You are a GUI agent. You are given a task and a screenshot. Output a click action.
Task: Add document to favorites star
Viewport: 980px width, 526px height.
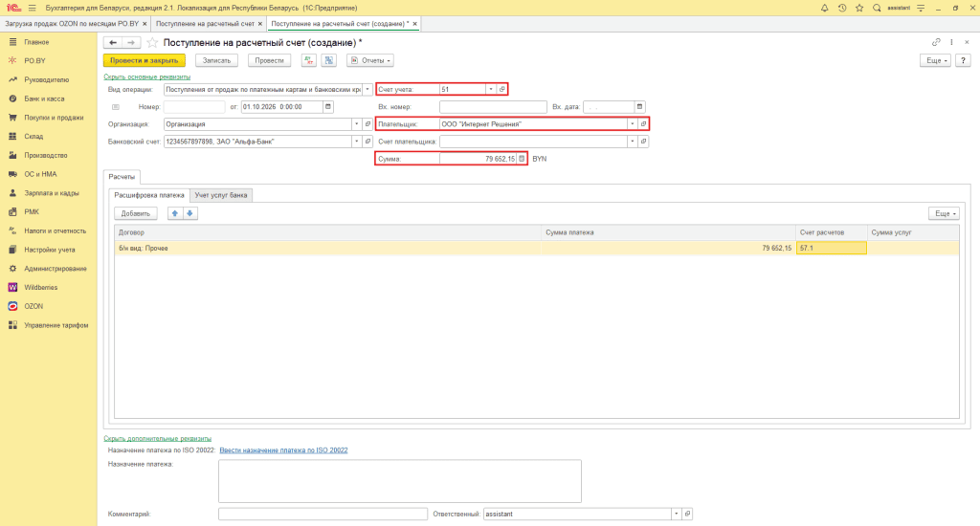152,42
